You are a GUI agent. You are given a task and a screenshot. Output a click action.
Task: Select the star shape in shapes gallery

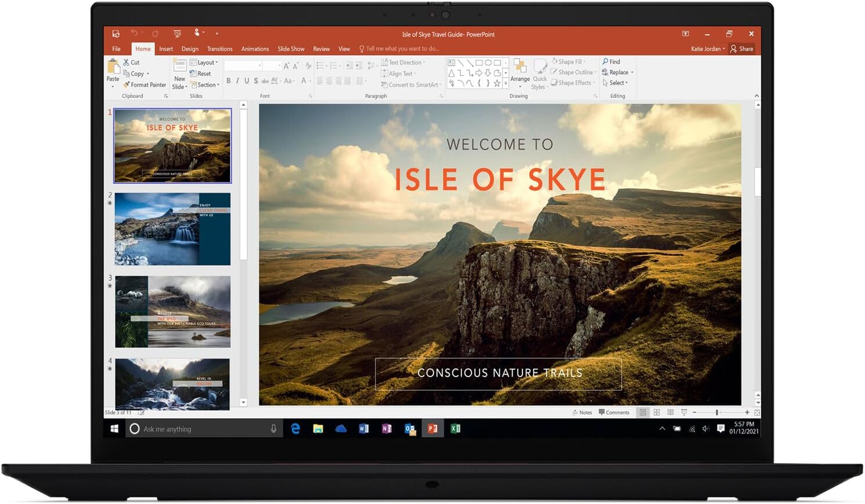click(497, 83)
